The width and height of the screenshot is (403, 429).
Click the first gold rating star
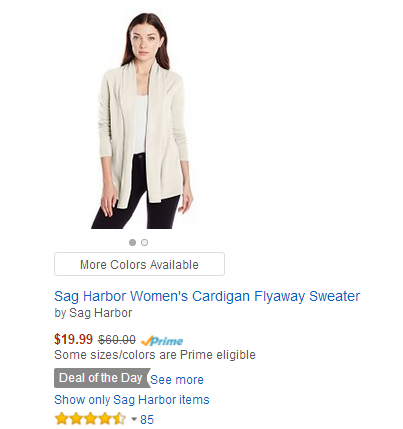pos(61,419)
